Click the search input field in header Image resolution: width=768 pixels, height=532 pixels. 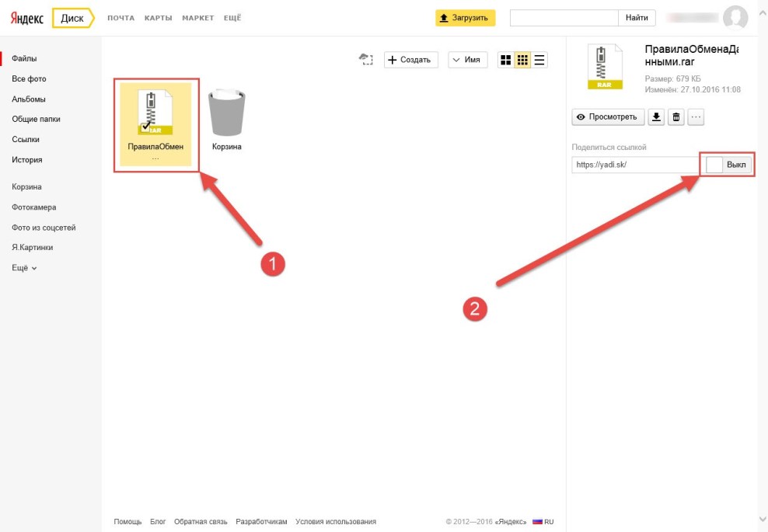coord(564,18)
